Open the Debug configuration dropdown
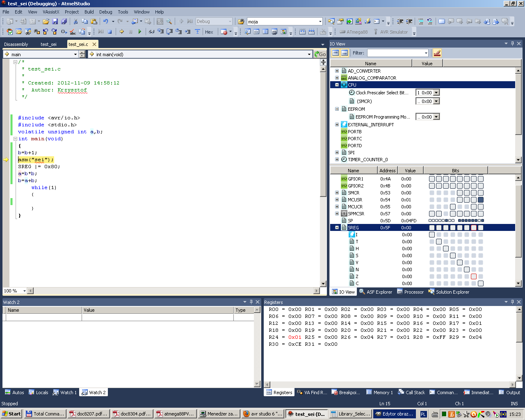Image resolution: width=525 pixels, height=420 pixels. [x=230, y=21]
